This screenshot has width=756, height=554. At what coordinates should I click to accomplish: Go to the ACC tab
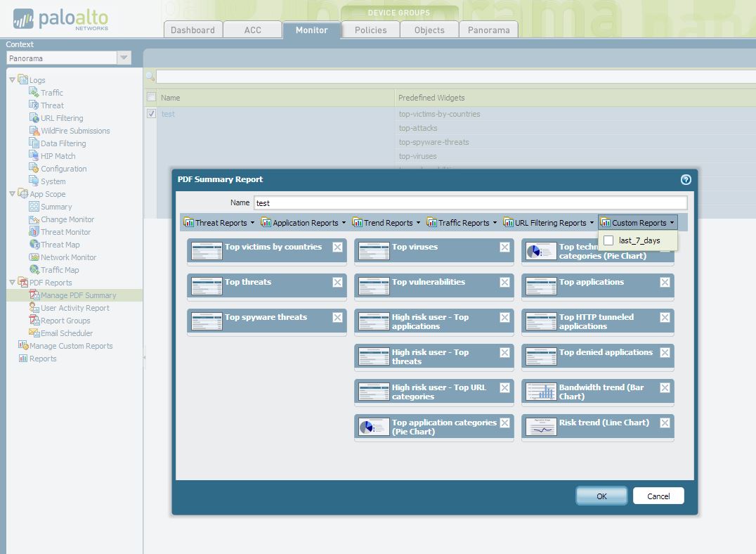point(252,30)
